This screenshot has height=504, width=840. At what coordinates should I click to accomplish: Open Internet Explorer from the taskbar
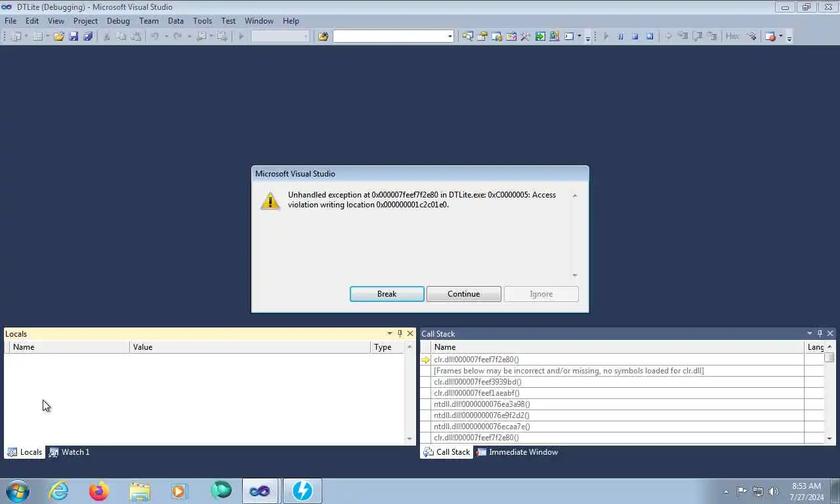pyautogui.click(x=58, y=491)
